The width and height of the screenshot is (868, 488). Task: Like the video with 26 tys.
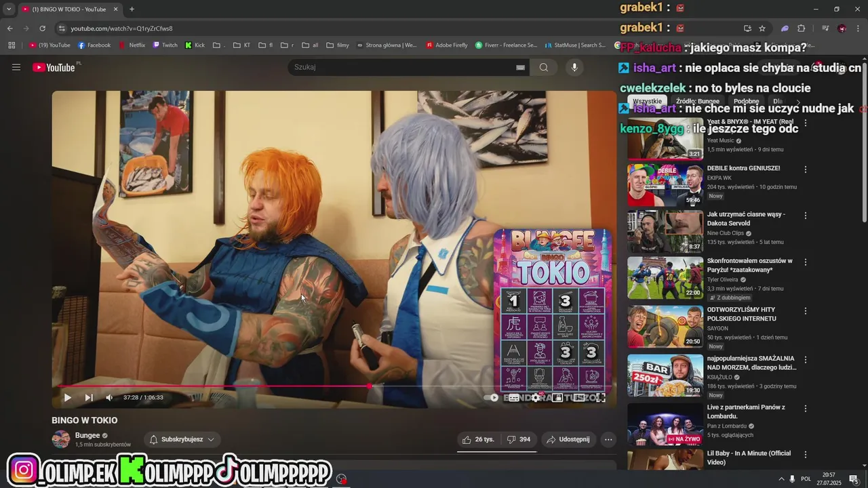478,439
